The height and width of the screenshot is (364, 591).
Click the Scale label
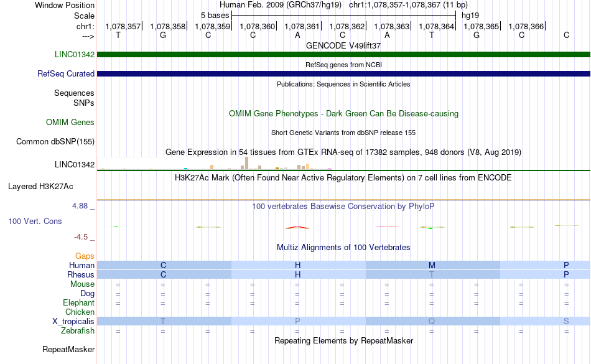[84, 16]
